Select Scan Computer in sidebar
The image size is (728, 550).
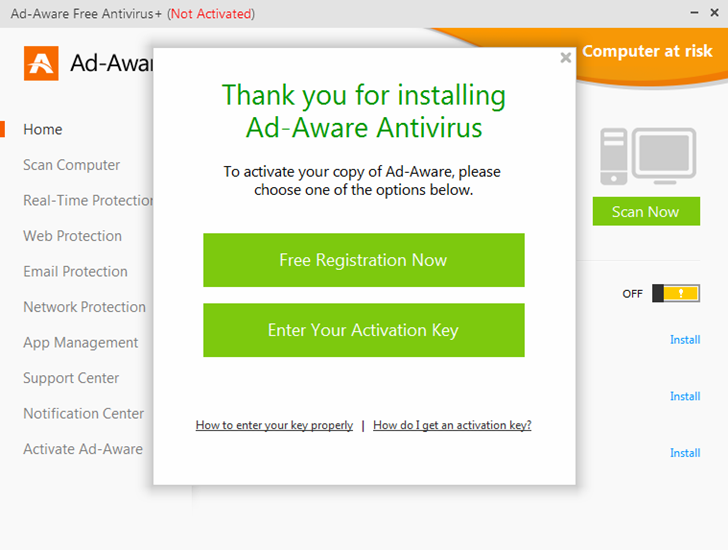(71, 165)
